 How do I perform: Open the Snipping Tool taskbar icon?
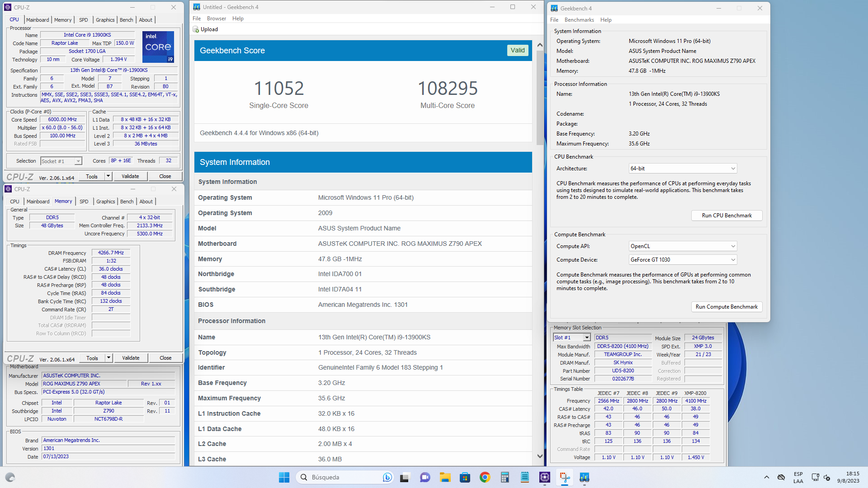565,477
